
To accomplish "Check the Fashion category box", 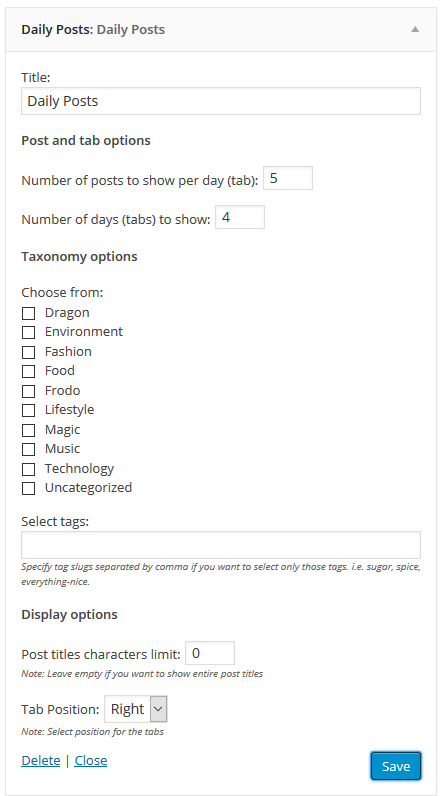I will (x=28, y=352).
